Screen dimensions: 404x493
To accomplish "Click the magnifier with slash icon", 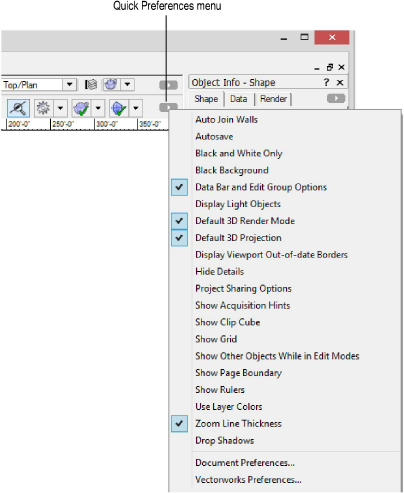I will point(18,108).
